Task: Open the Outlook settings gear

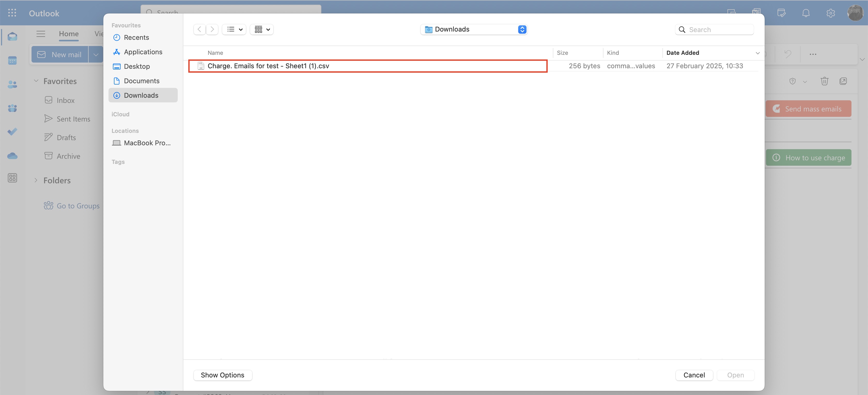Action: (831, 13)
